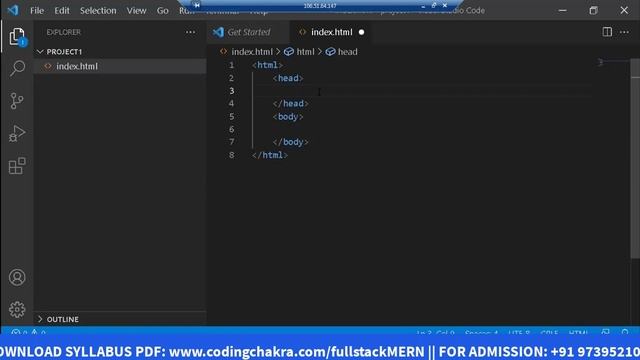Image resolution: width=640 pixels, height=360 pixels.
Task: Click line number 2 in the gutter
Action: tap(231, 78)
